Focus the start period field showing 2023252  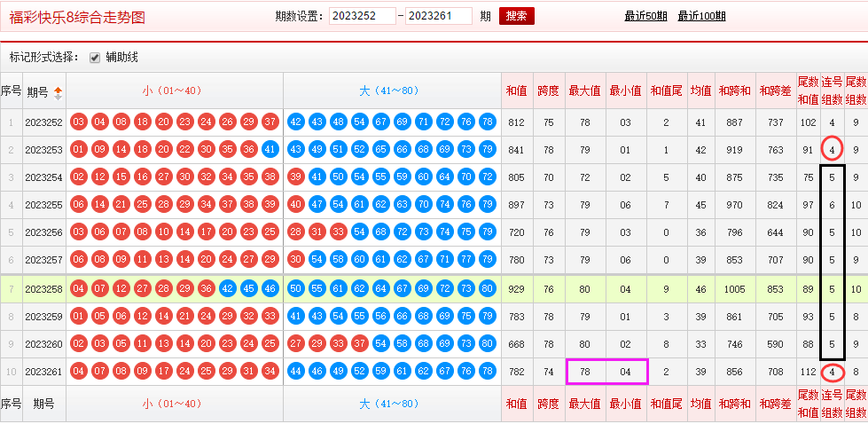pos(362,16)
